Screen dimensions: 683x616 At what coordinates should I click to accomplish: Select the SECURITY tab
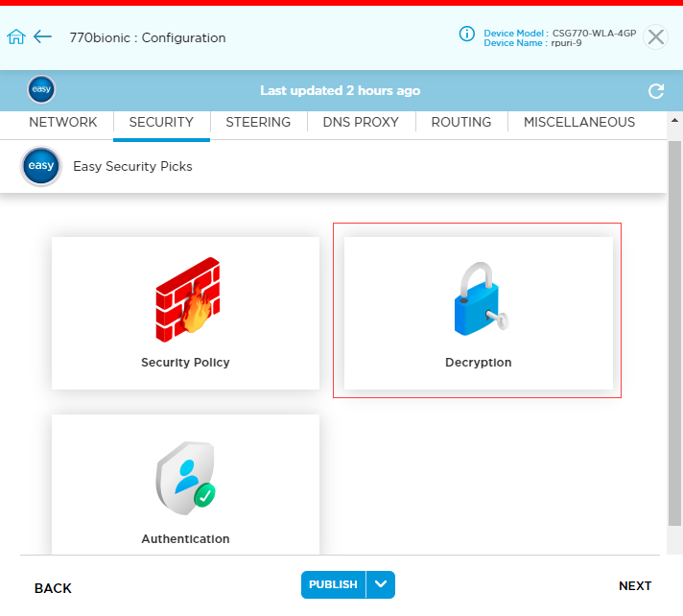point(161,122)
